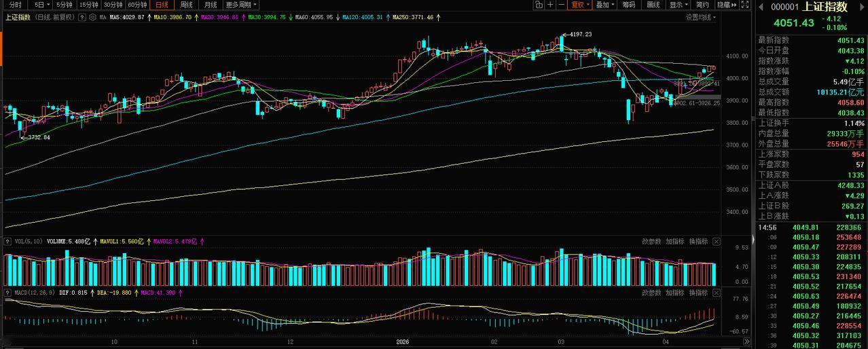Expand the 设置均线 dropdown
Screen dimensions: 868x349
click(700, 18)
